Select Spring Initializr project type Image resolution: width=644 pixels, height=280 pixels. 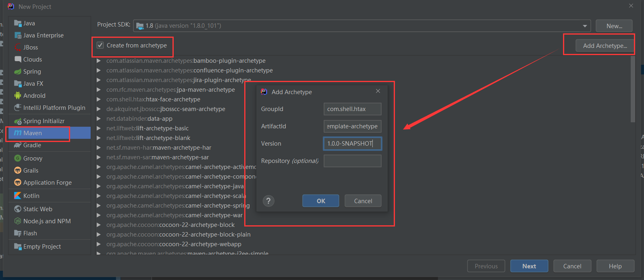[50, 121]
